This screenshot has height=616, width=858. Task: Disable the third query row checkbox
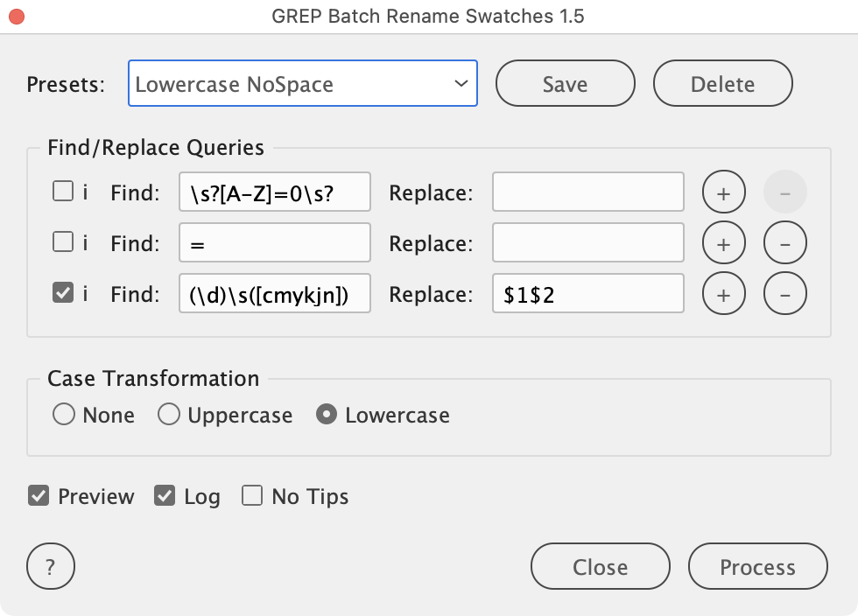click(x=63, y=293)
